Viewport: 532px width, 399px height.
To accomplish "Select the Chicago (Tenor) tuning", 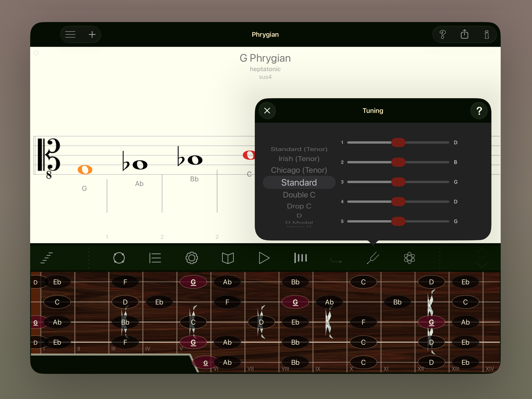I will [x=299, y=170].
